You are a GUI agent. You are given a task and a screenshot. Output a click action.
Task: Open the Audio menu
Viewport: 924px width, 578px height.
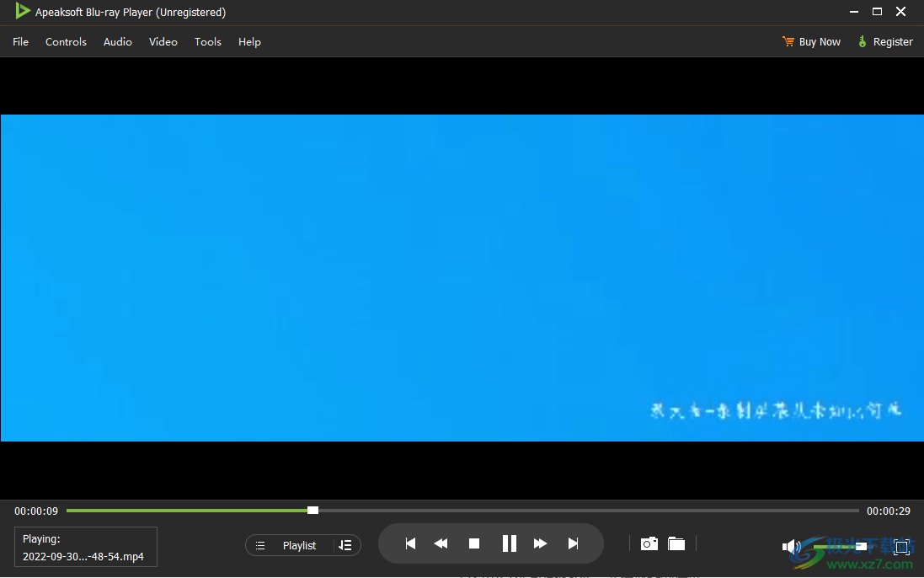coord(117,41)
